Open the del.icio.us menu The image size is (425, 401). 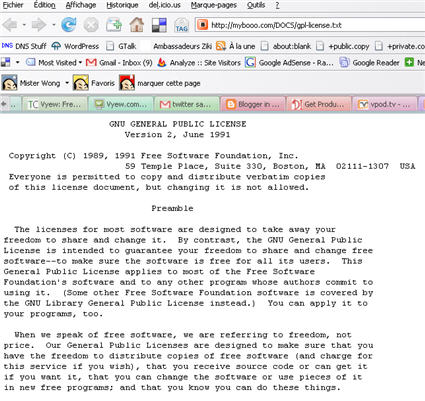(x=164, y=5)
